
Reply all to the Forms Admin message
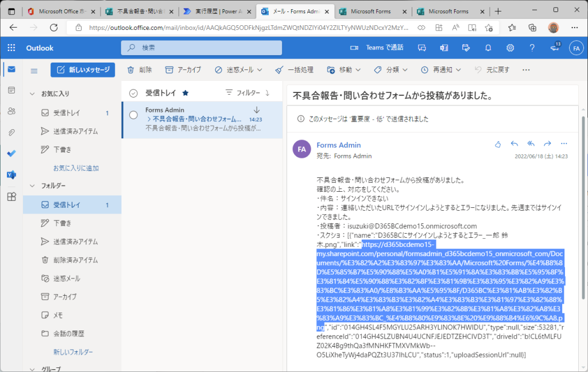click(x=531, y=144)
